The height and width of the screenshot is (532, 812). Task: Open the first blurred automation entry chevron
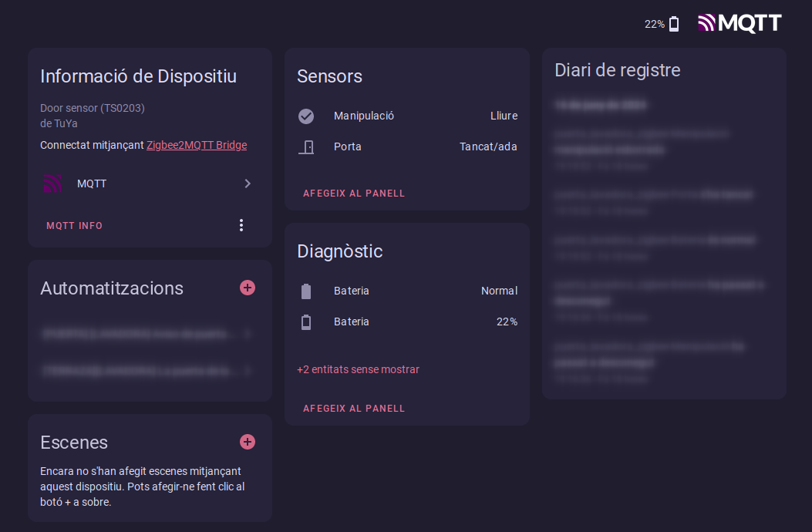click(x=247, y=334)
